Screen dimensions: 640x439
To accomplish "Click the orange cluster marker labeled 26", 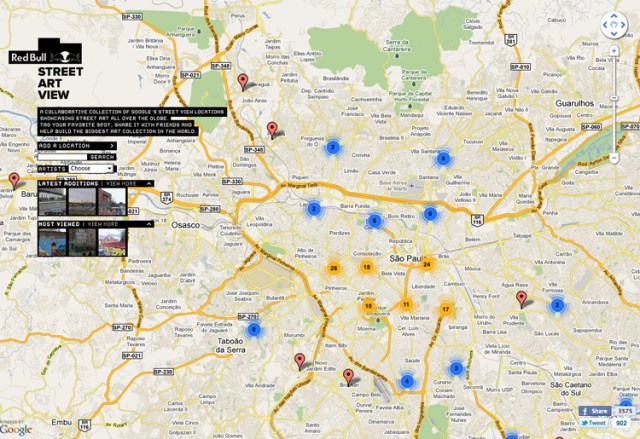I will click(334, 268).
